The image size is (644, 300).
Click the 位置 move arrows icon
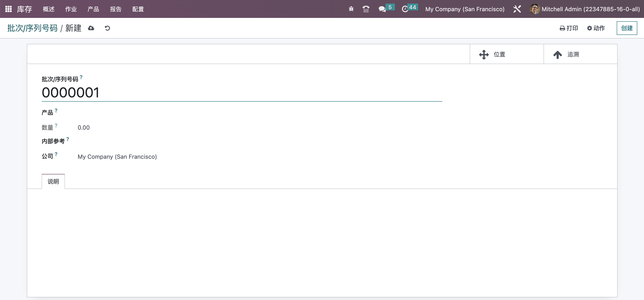point(484,54)
